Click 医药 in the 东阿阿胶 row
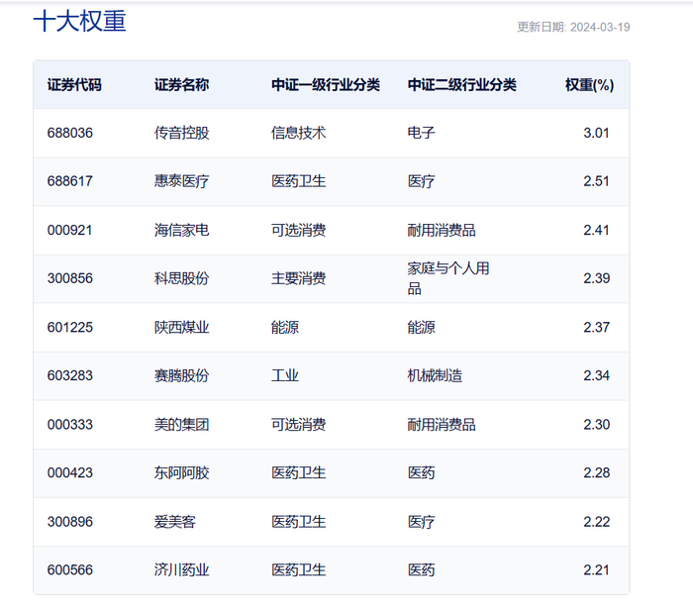 [421, 472]
